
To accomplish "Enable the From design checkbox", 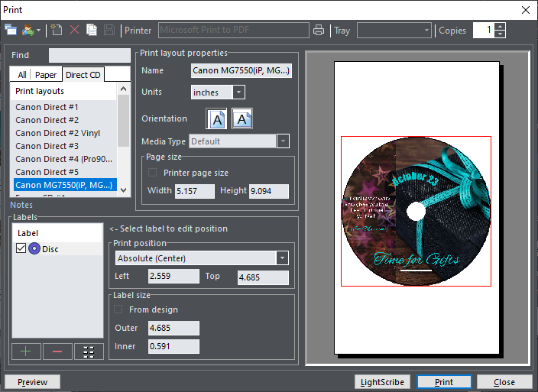I will [x=118, y=309].
